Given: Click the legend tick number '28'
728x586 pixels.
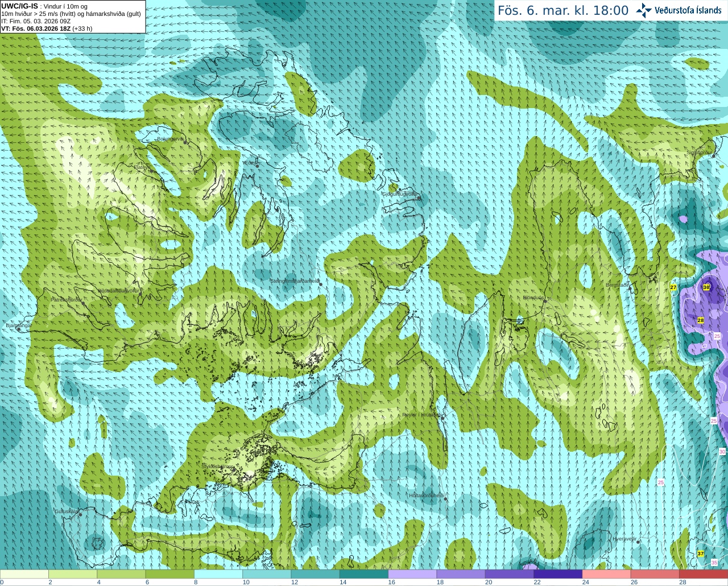Looking at the screenshot, I should (682, 582).
